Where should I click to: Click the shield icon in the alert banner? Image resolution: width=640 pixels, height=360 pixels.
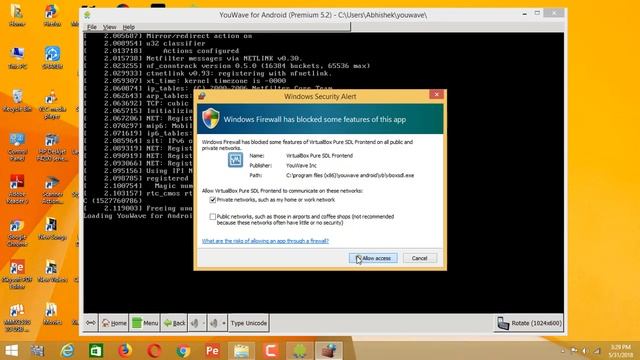point(211,119)
